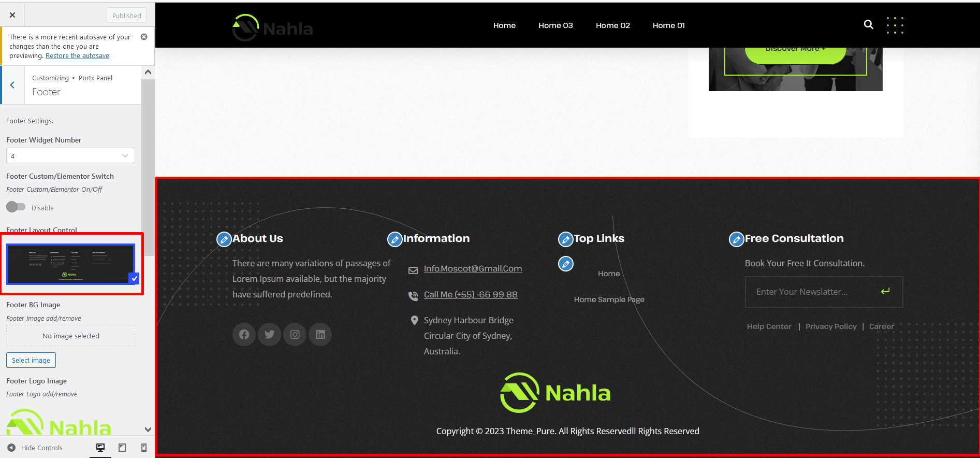Image resolution: width=980 pixels, height=458 pixels.
Task: Toggle the Footer Custom/Elementor switch
Action: click(x=16, y=207)
